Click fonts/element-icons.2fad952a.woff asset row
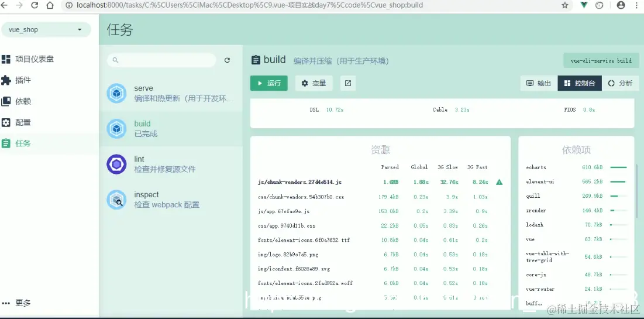The height and width of the screenshot is (319, 644). coord(380,283)
